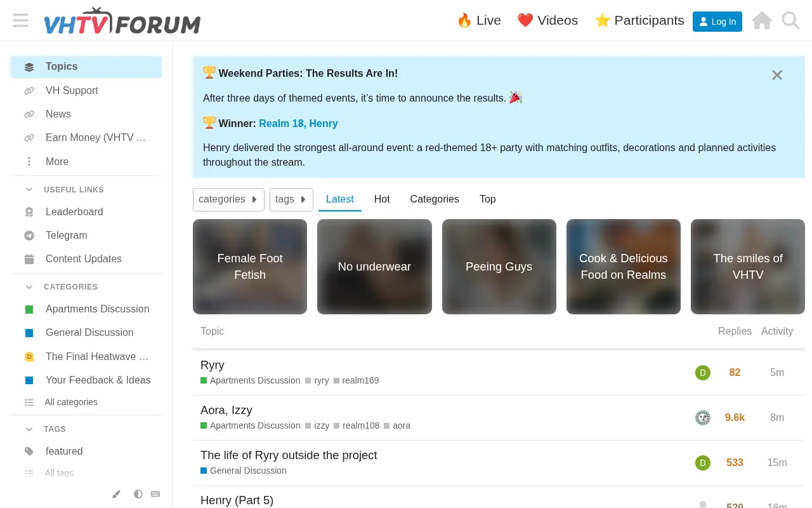Open the Cook & Delicious Food card

tap(624, 267)
